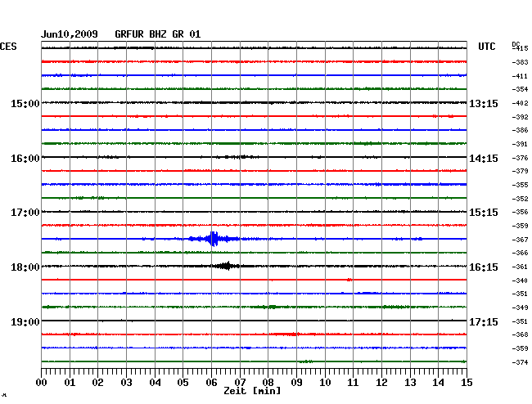Click the x-axis minute label 09
The image size is (532, 404).
[296, 383]
